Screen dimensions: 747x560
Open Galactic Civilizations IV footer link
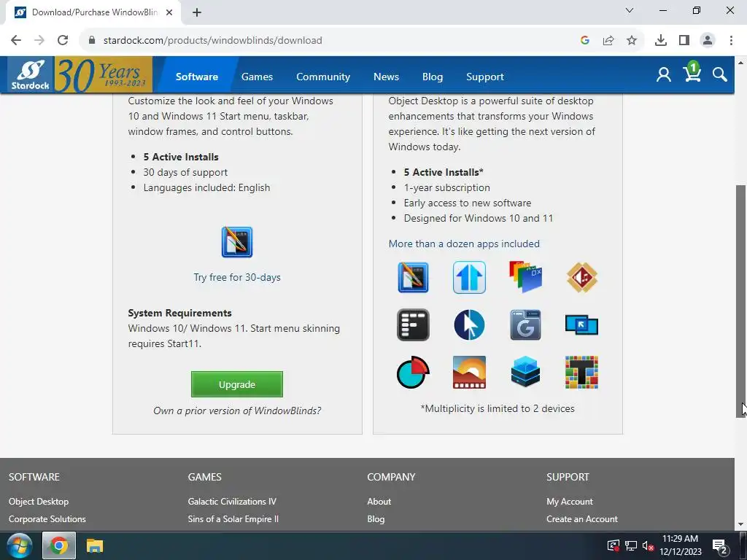232,502
